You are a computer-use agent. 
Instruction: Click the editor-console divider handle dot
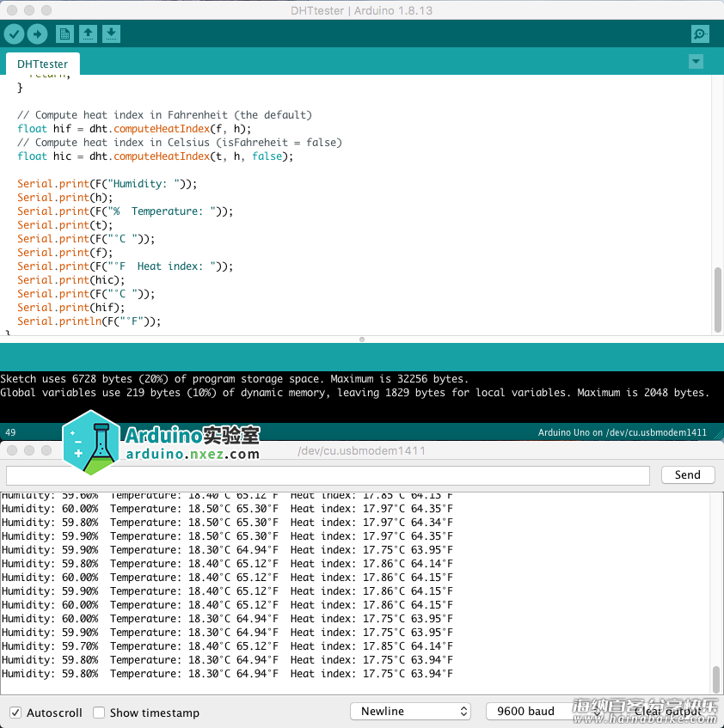point(362,340)
